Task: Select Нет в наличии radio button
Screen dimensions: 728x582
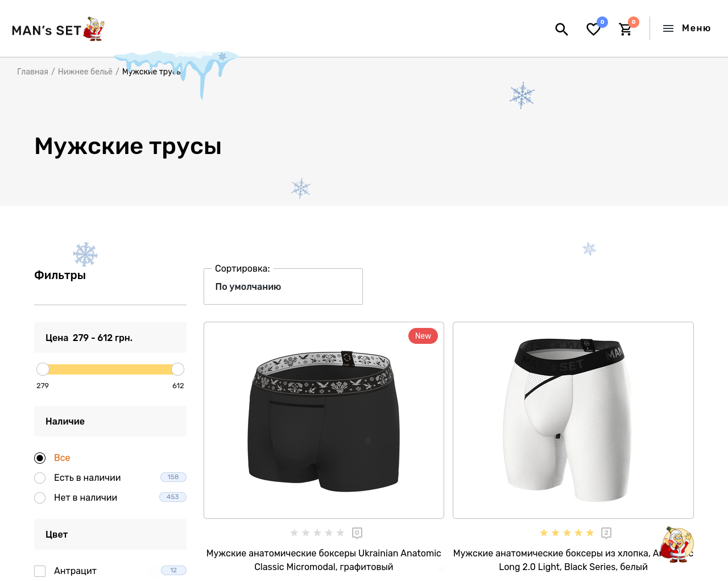Action: (40, 498)
